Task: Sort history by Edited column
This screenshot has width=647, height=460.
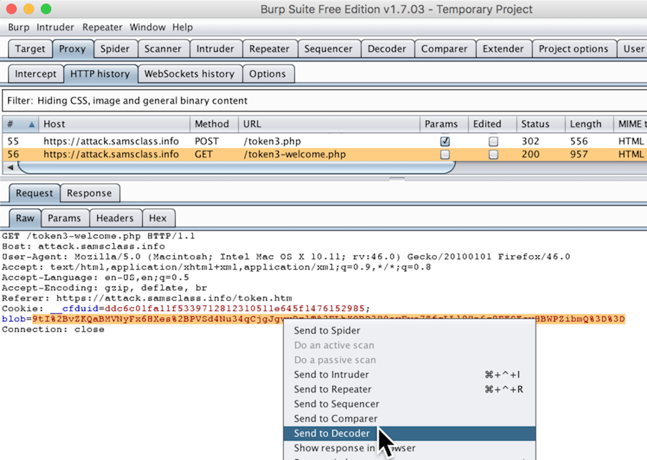Action: (492, 124)
